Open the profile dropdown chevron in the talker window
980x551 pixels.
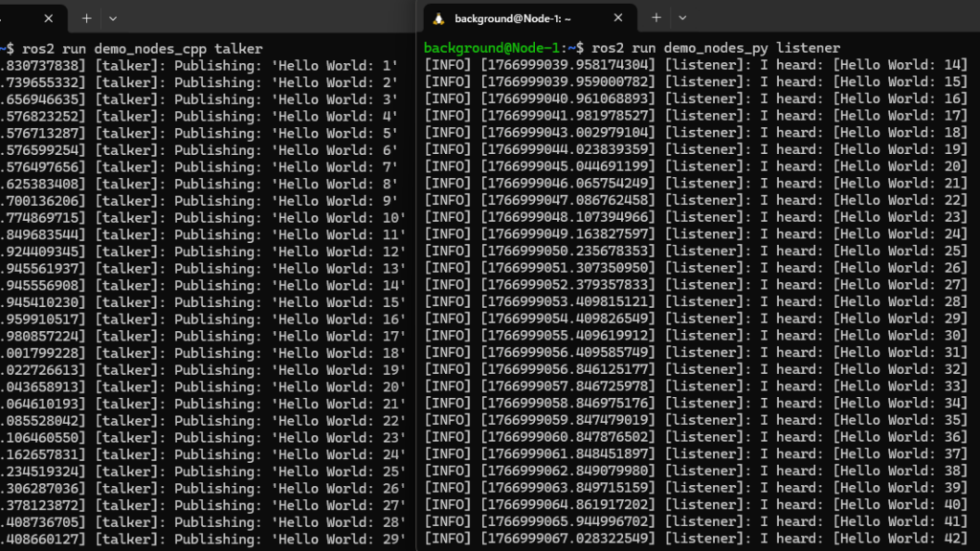pyautogui.click(x=113, y=18)
